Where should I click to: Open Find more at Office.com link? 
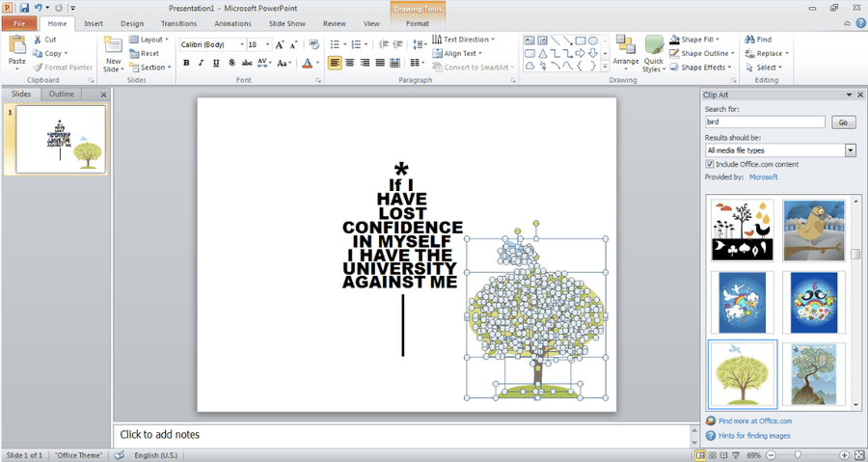(x=755, y=421)
